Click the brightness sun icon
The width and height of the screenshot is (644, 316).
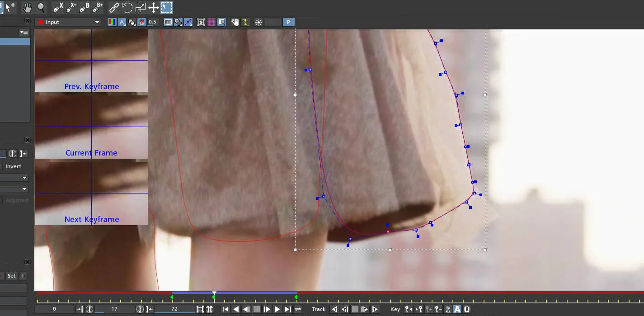point(259,22)
